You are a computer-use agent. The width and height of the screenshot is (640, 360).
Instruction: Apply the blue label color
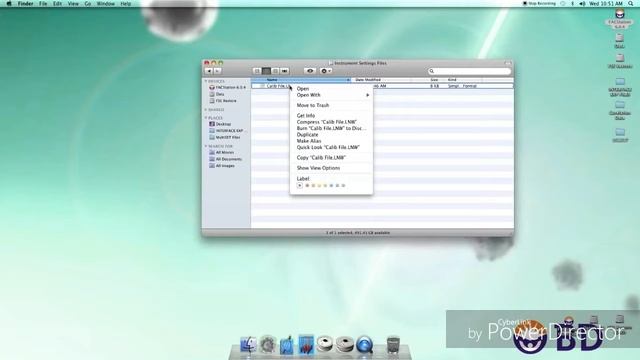[x=331, y=186]
